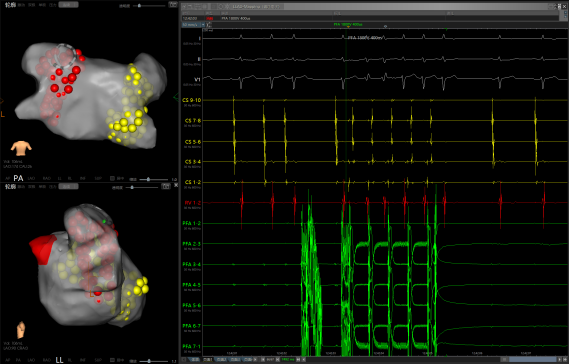Toggle the highlighted pill button atop the PA map
This screenshot has width=569, height=364.
[68, 5]
